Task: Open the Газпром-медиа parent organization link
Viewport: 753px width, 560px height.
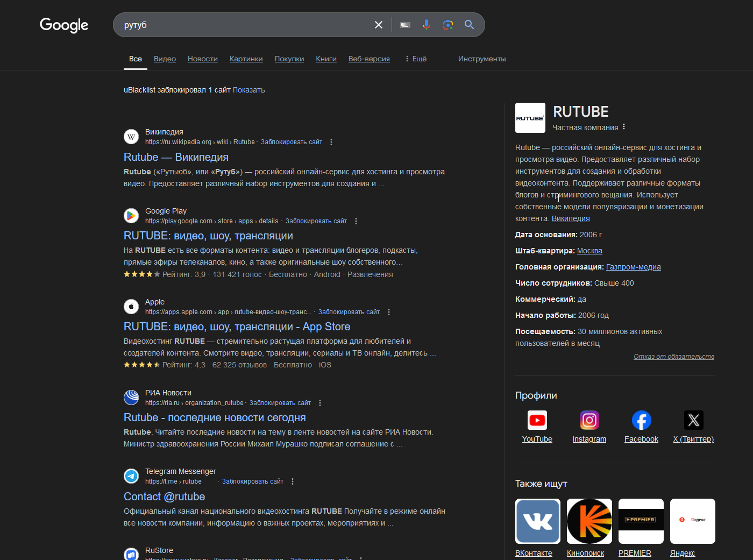Action: tap(634, 267)
